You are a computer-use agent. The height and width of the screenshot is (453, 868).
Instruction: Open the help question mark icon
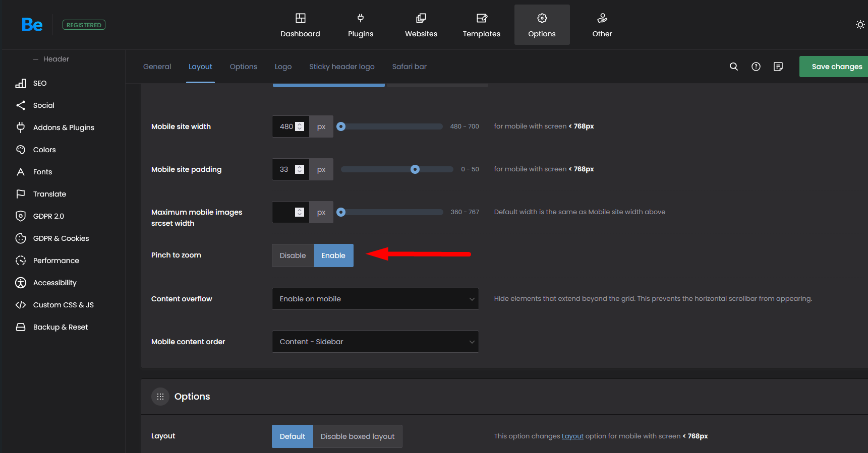click(756, 67)
